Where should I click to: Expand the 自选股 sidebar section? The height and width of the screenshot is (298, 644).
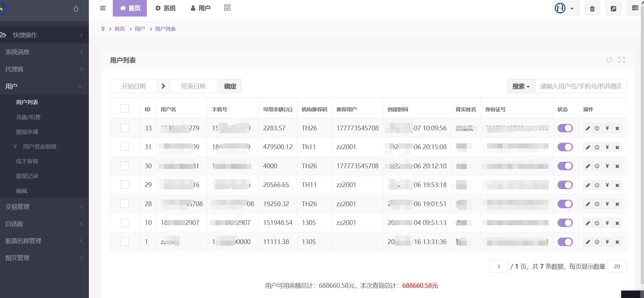[44, 224]
